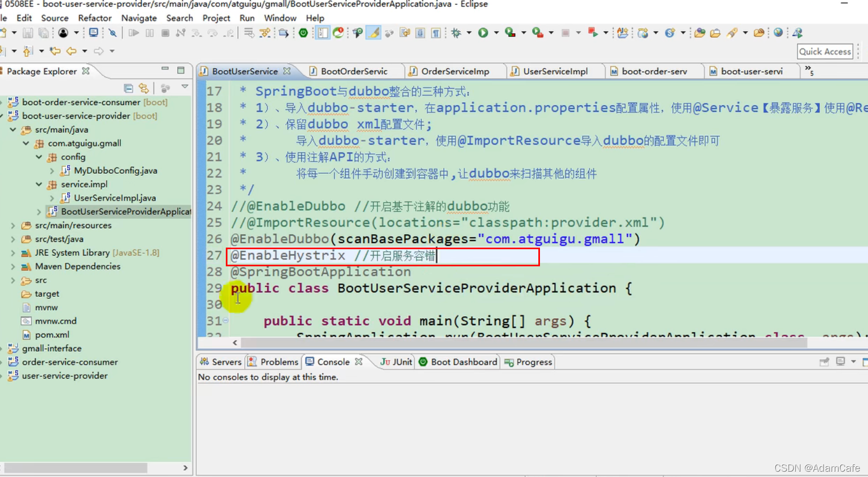Click the Open Type icon
This screenshot has height=477, width=868.
point(699,33)
